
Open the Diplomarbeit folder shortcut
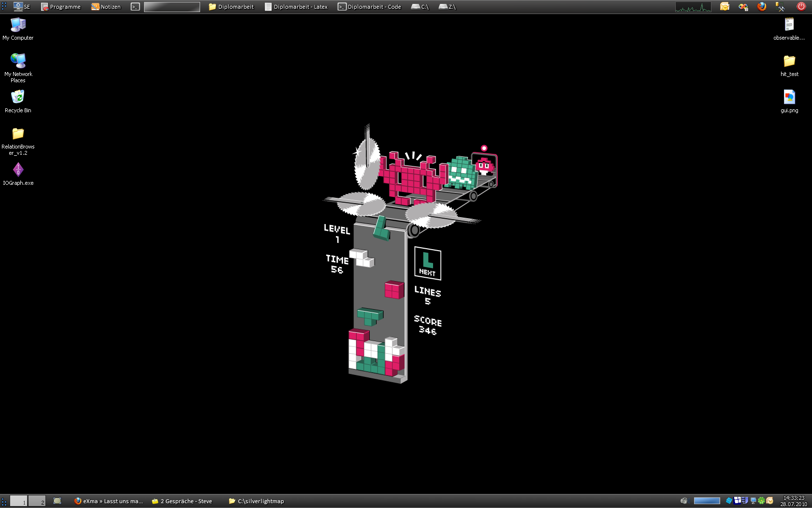click(231, 7)
